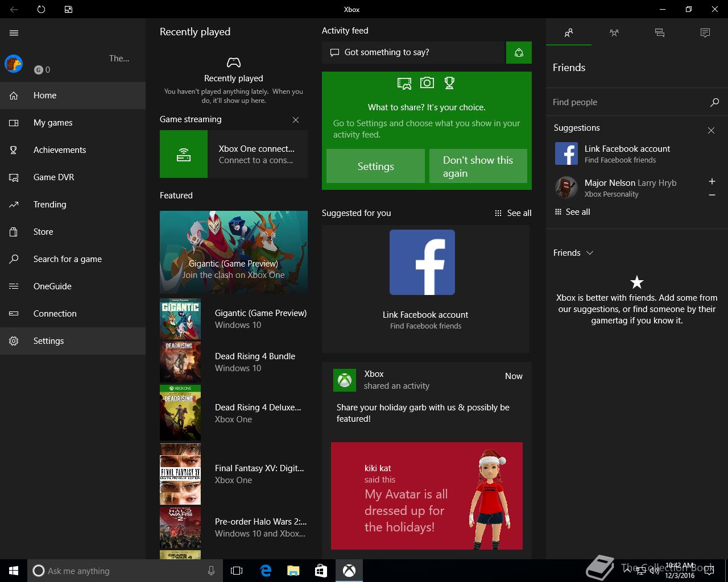Viewport: 728px width, 582px height.
Task: Open Settings in sidebar
Action: pos(73,341)
